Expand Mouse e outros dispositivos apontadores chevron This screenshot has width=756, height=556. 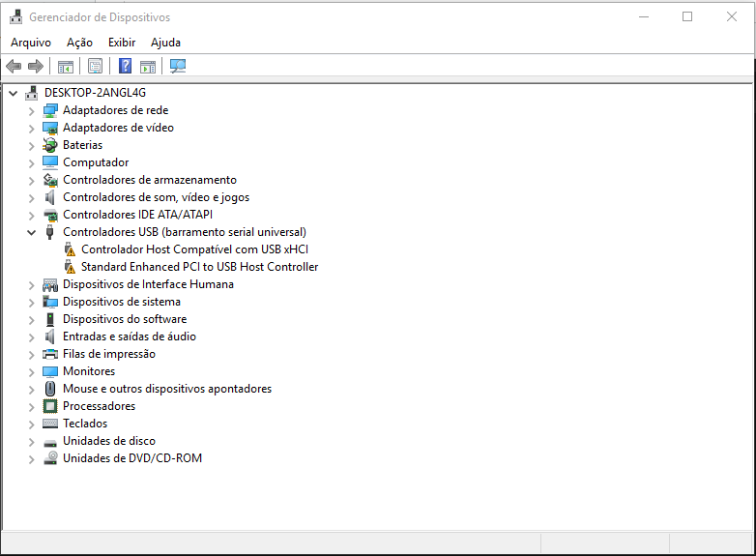tap(31, 389)
